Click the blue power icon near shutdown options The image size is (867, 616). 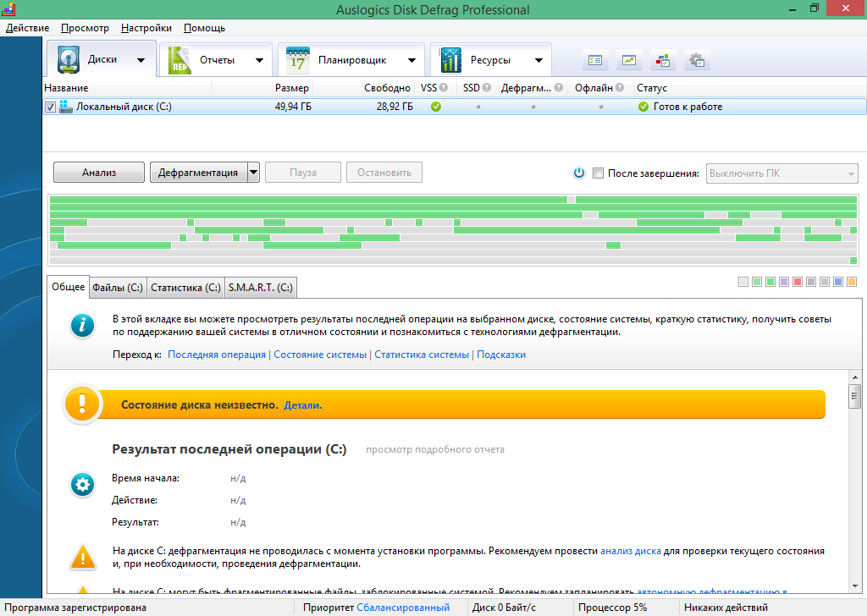578,173
